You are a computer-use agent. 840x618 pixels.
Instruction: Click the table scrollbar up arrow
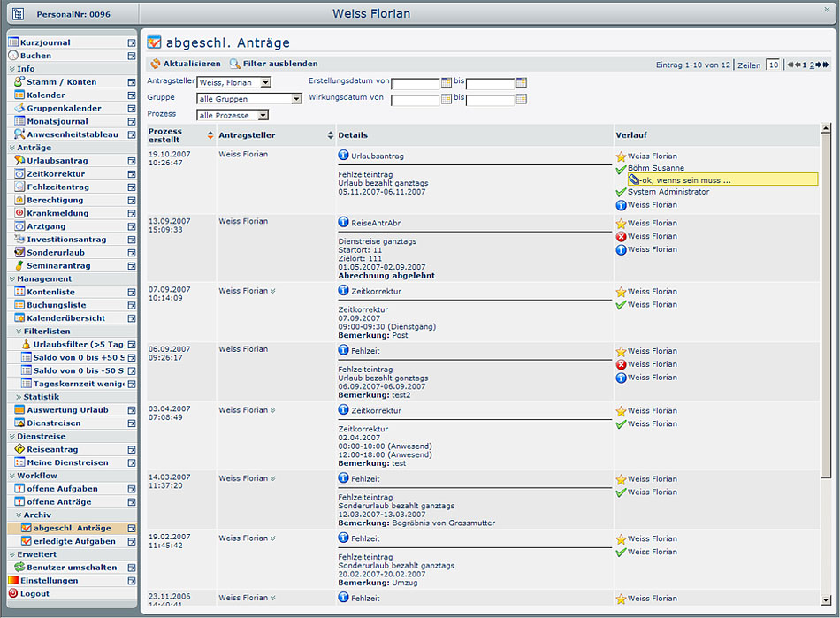point(826,128)
